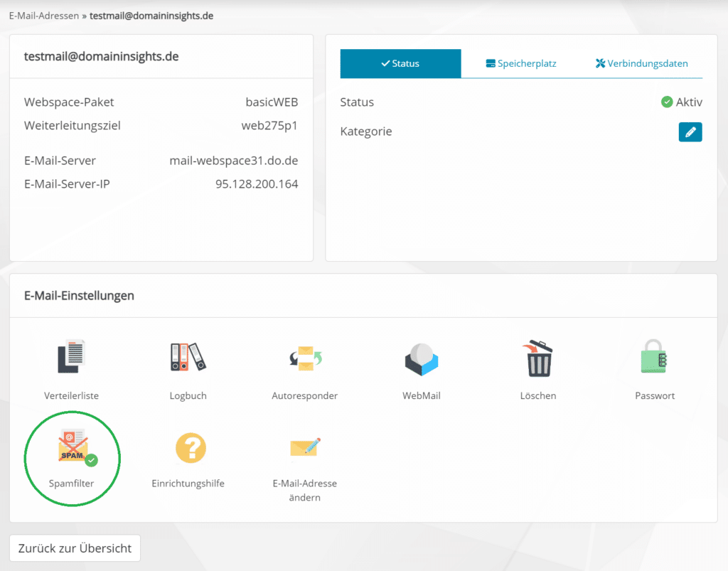Launch WebMail via its inbox icon
This screenshot has height=571, width=728.
tap(421, 359)
